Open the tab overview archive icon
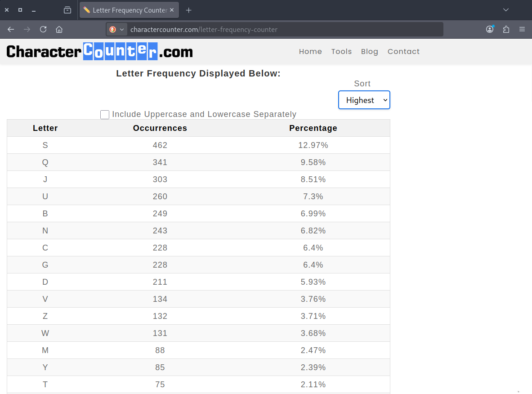The image size is (532, 394). click(67, 10)
